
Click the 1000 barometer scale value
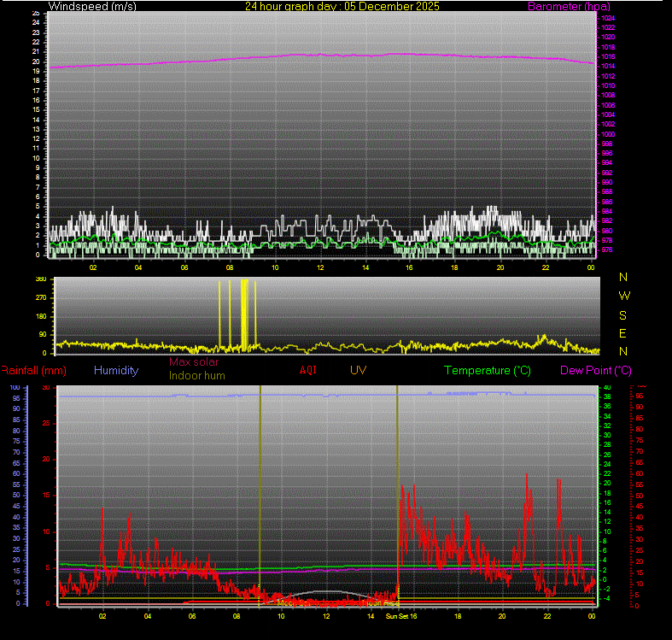pos(608,134)
